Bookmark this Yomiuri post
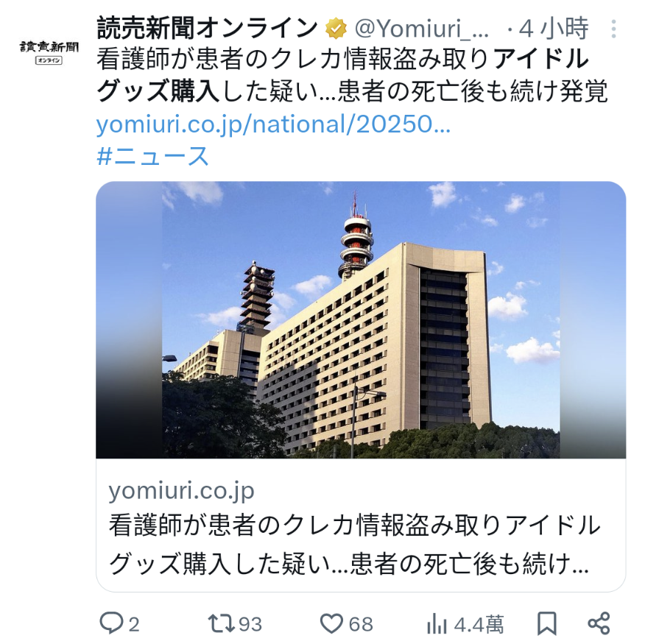This screenshot has height=644, width=645. coord(547,623)
